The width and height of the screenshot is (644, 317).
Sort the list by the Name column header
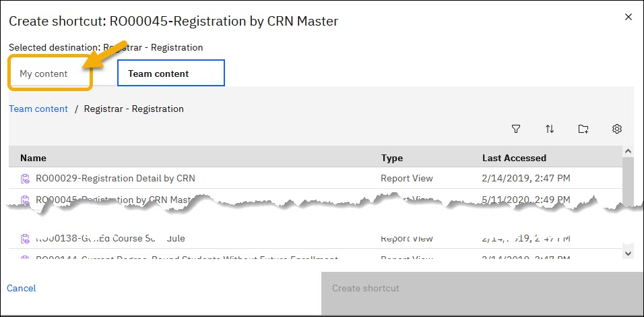click(33, 158)
